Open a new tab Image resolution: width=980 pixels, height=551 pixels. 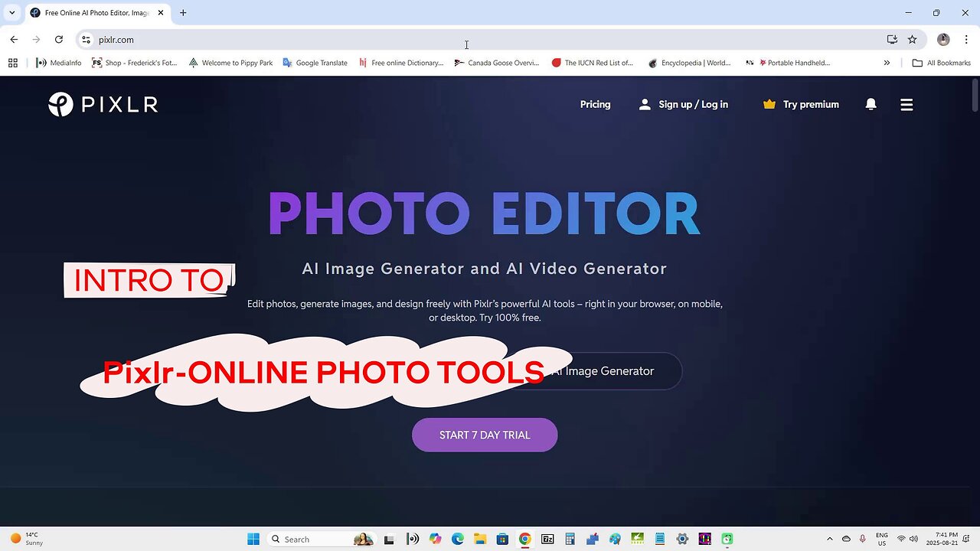pos(183,13)
